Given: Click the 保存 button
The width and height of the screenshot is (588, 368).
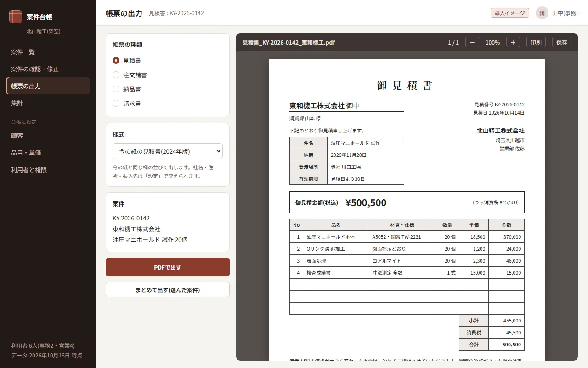Looking at the screenshot, I should coord(562,42).
